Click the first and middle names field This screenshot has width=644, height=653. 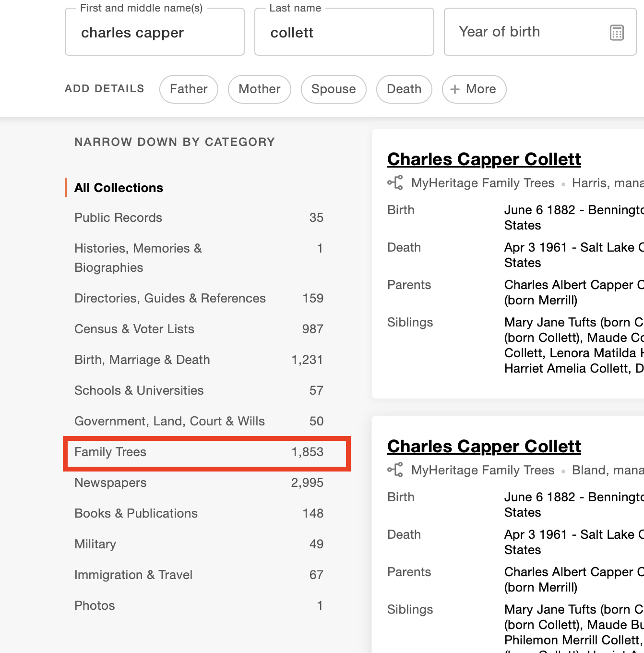pos(155,32)
